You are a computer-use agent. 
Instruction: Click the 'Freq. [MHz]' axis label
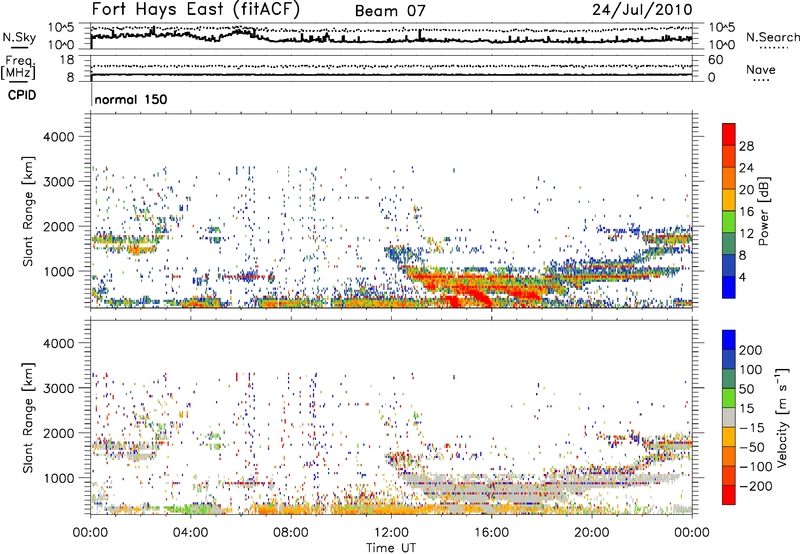click(18, 68)
